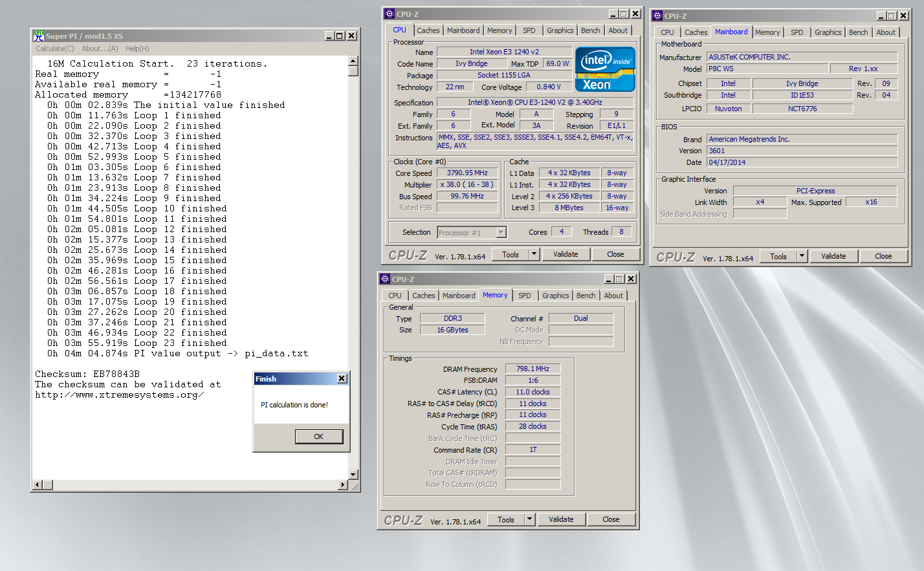Switch to Mainboard tab in Memory window
The image size is (924, 571).
pos(459,296)
